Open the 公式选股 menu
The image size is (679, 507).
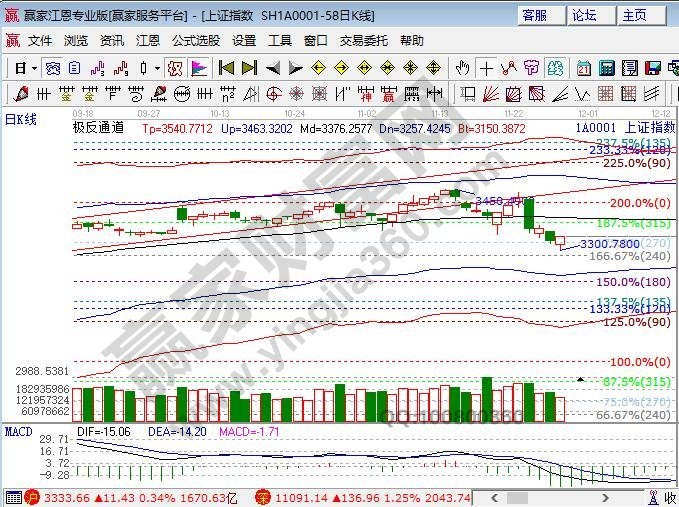click(195, 41)
